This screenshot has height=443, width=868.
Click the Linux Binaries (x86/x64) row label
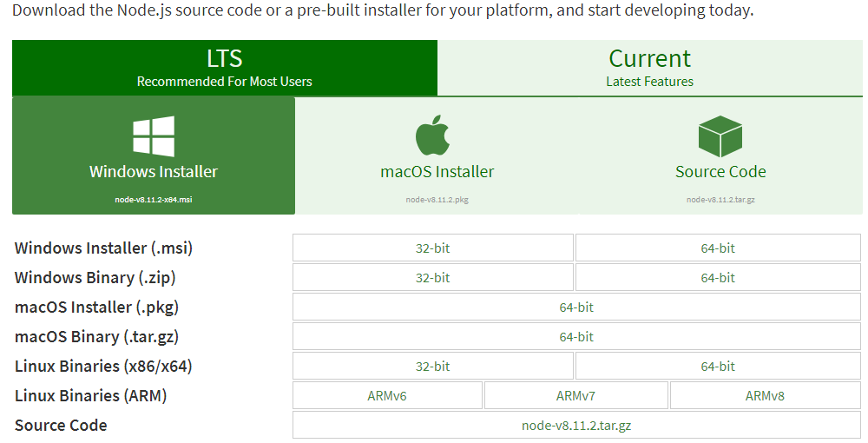103,366
